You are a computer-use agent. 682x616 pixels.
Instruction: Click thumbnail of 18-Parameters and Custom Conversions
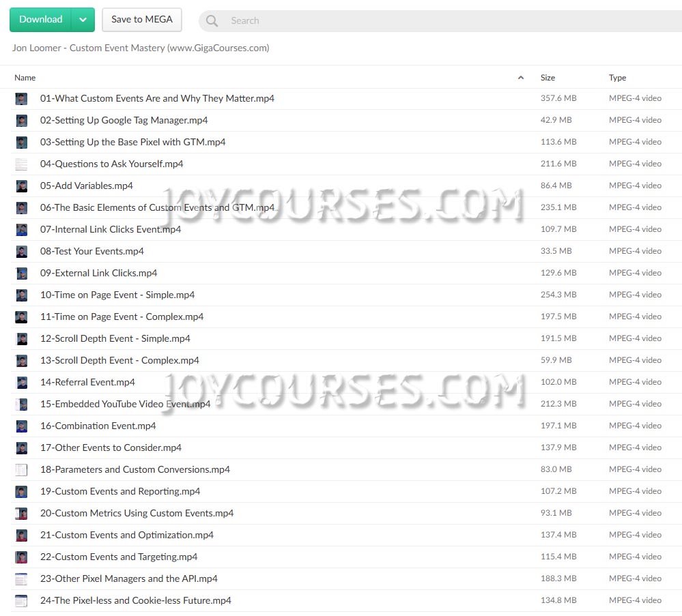point(21,469)
